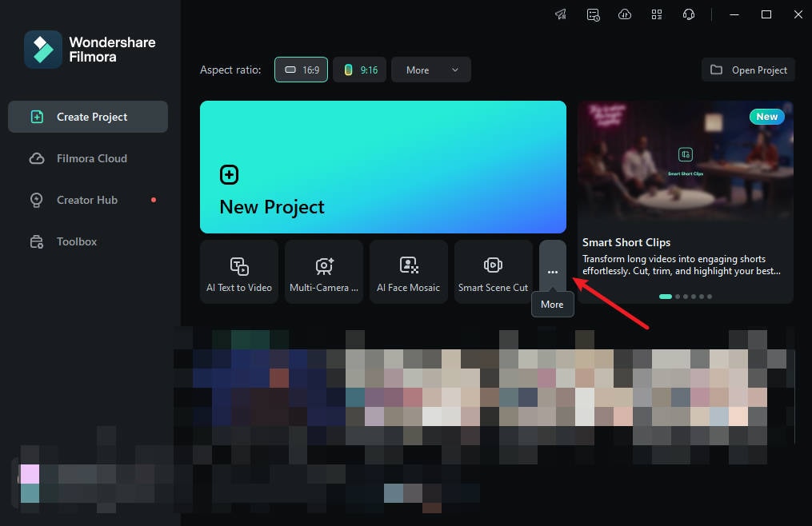Screen dimensions: 812x526
Task: Go to Filmora Cloud
Action: 88,158
